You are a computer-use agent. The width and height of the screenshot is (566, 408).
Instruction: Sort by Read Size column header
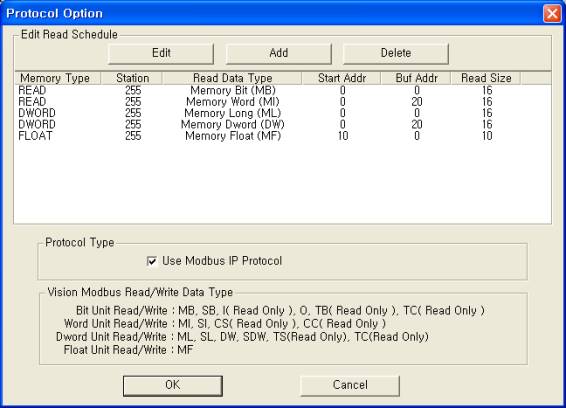[x=486, y=78]
